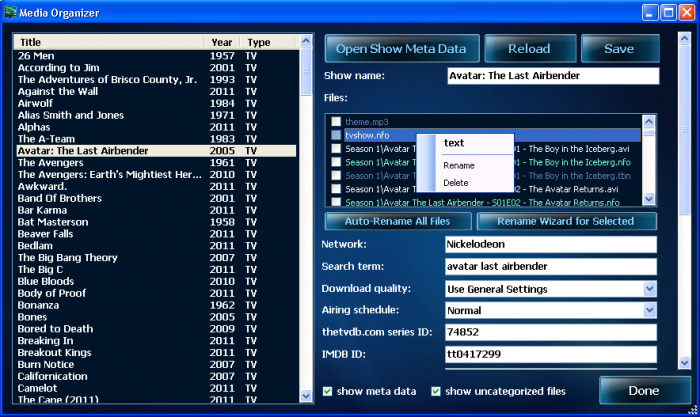Select 'Burn Notice' row
The image size is (700, 417).
(156, 364)
